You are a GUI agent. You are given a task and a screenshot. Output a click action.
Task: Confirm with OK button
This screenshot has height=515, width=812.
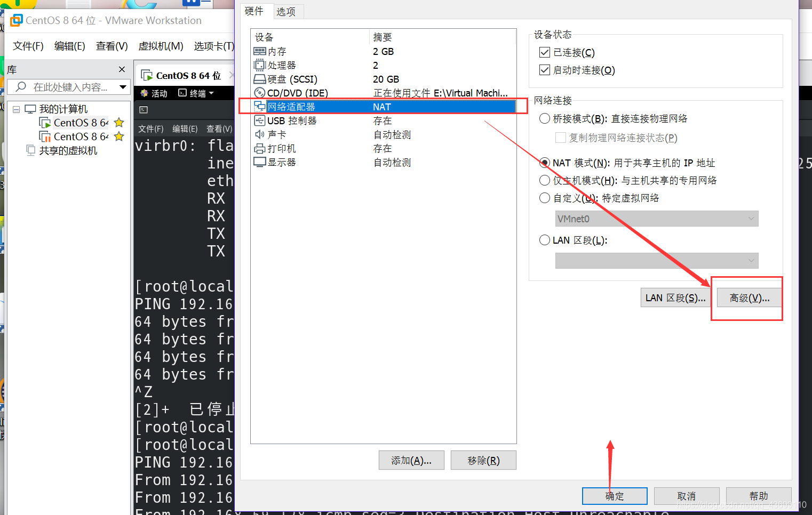[615, 496]
